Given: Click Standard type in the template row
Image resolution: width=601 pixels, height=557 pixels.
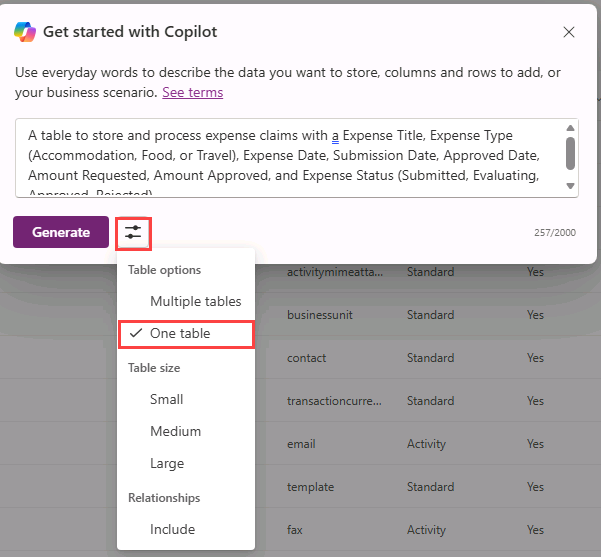Looking at the screenshot, I should [430, 487].
